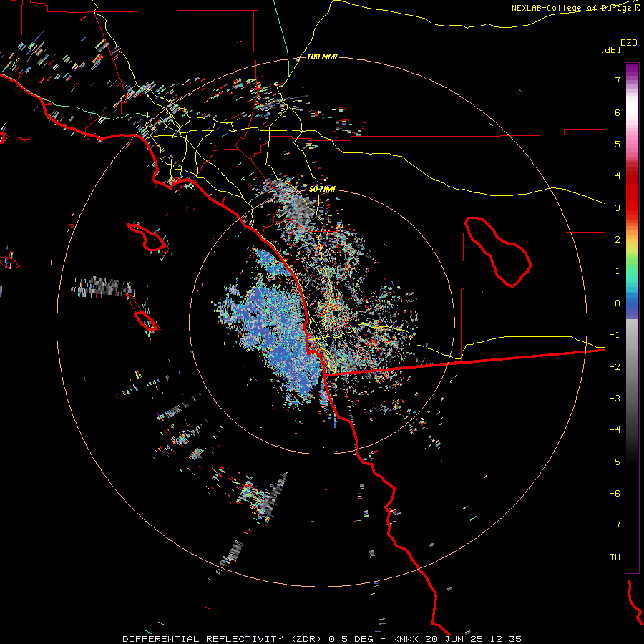Click the "DZD" legend title

pyautogui.click(x=629, y=43)
